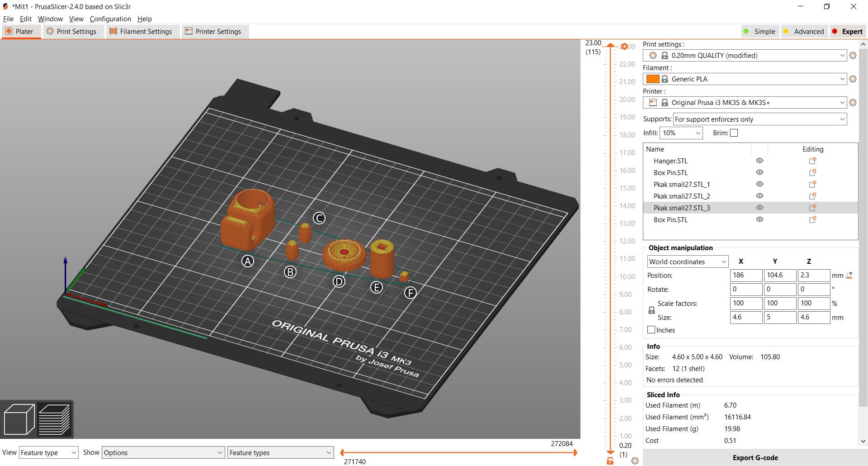Viewport: 868px width, 466px height.
Task: Click the top thumb of the vertical layer slider
Action: [610, 45]
